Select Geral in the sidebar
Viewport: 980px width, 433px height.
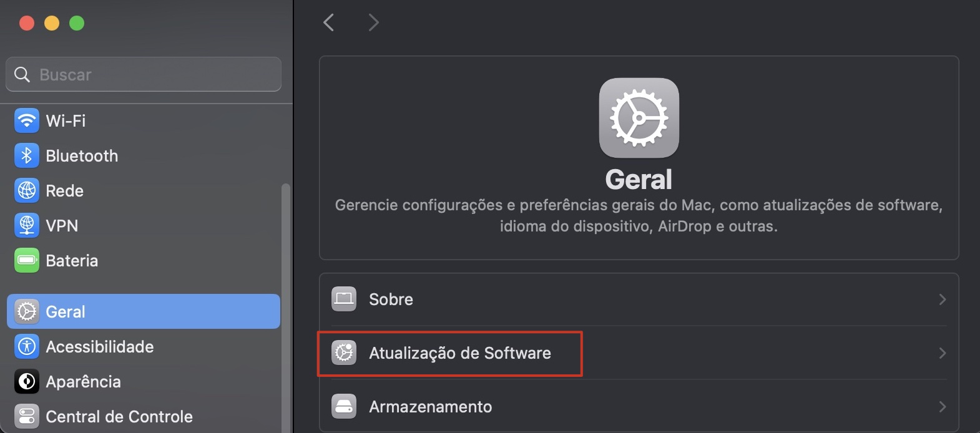pos(66,311)
